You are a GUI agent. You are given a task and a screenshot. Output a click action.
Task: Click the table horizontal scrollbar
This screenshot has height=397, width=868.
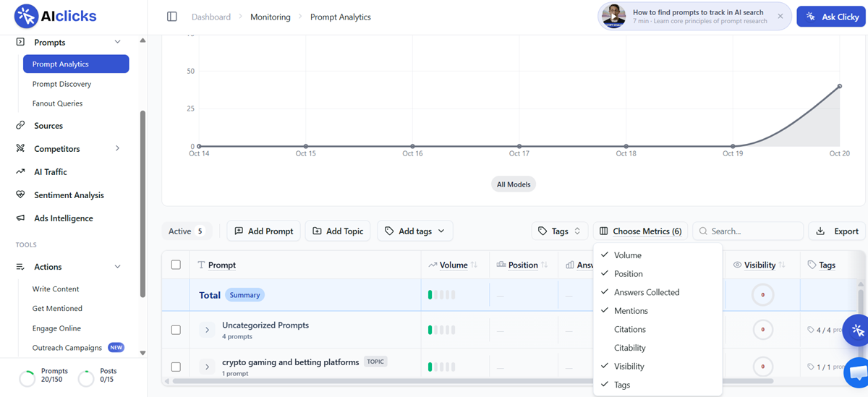click(x=472, y=380)
